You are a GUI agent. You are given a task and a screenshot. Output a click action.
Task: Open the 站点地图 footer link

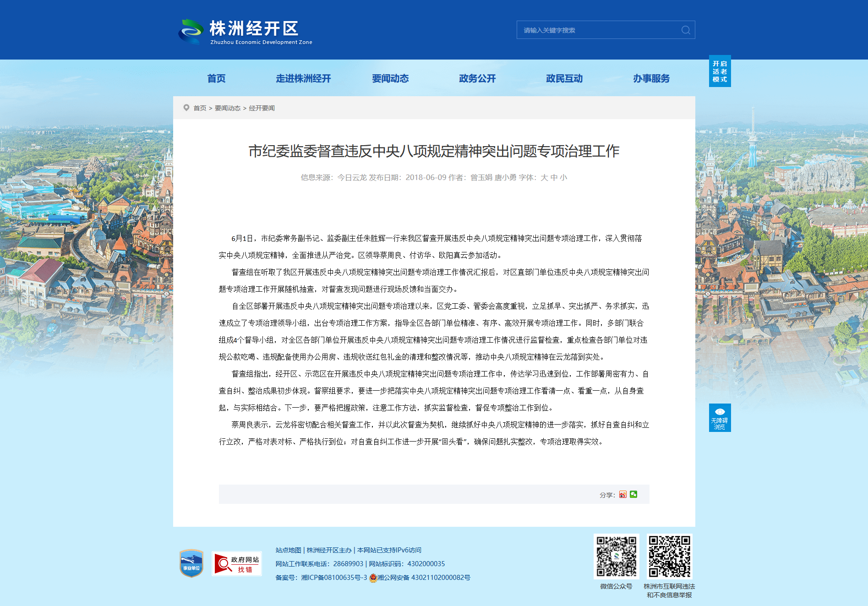(x=289, y=550)
